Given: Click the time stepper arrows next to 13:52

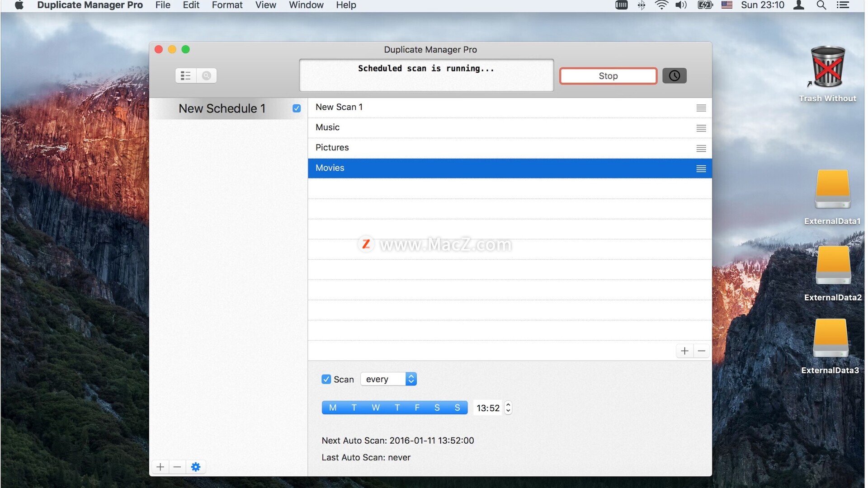Looking at the screenshot, I should click(x=508, y=408).
